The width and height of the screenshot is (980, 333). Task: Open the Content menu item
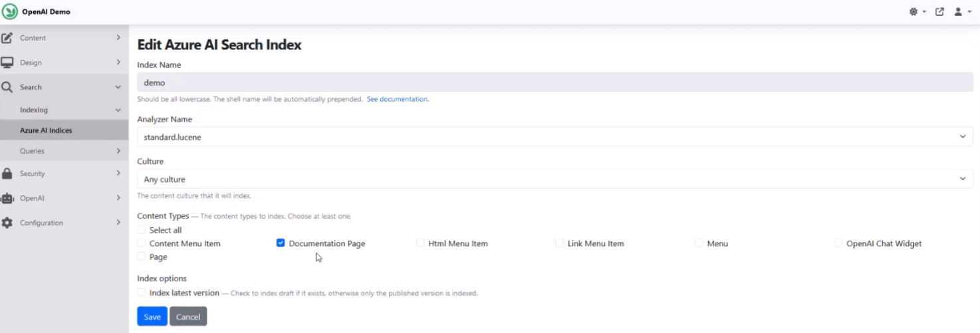[64, 38]
